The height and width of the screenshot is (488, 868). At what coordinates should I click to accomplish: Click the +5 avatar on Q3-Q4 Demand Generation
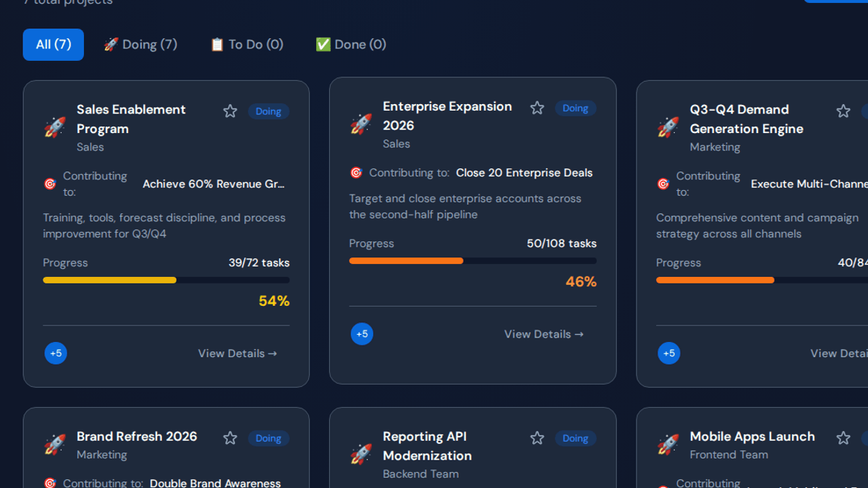click(669, 354)
